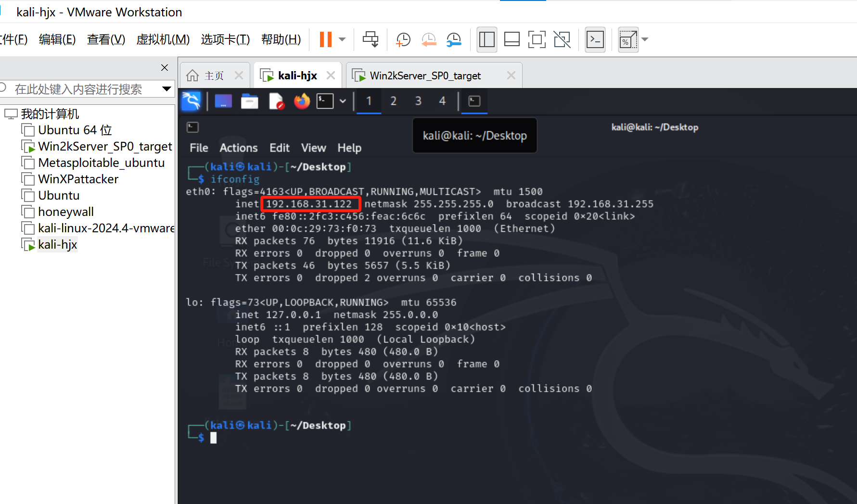Enter full screen mode
Viewport: 857px width, 504px height.
pos(537,39)
